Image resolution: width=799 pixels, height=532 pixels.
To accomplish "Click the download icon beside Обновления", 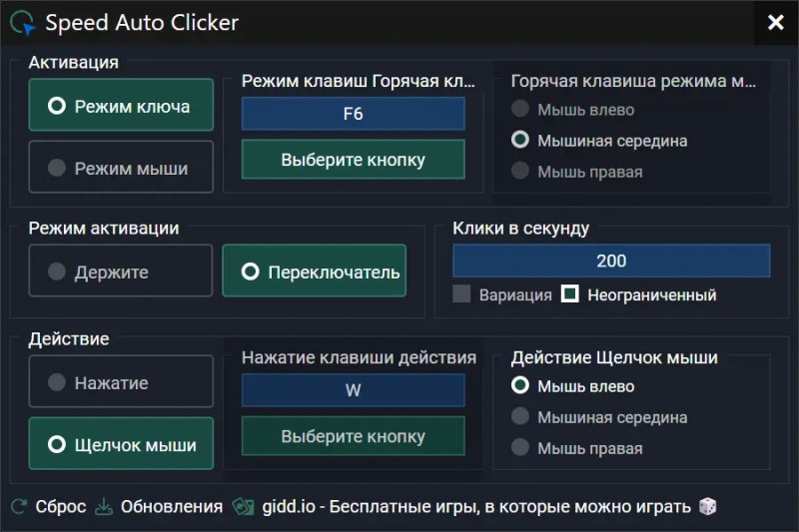I will point(104,506).
